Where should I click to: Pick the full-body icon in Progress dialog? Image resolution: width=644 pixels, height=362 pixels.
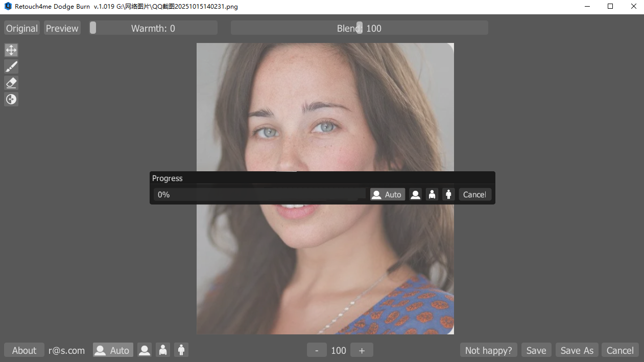(x=448, y=195)
